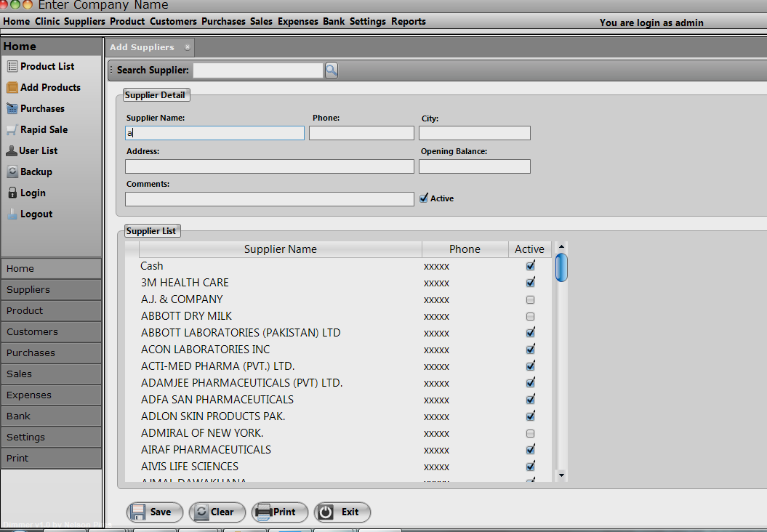Open the Suppliers menu in menu bar
The height and width of the screenshot is (532, 767).
(x=84, y=22)
